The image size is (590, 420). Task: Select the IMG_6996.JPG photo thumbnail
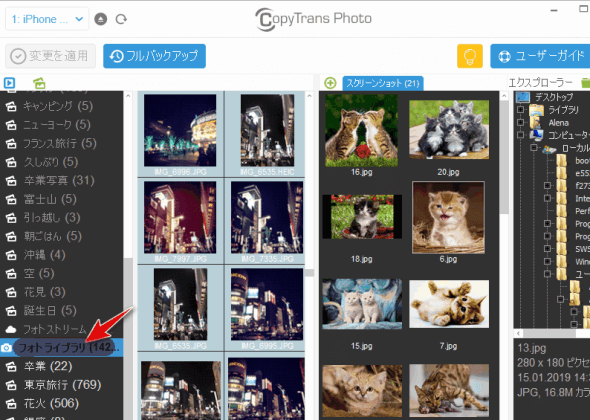pyautogui.click(x=180, y=131)
